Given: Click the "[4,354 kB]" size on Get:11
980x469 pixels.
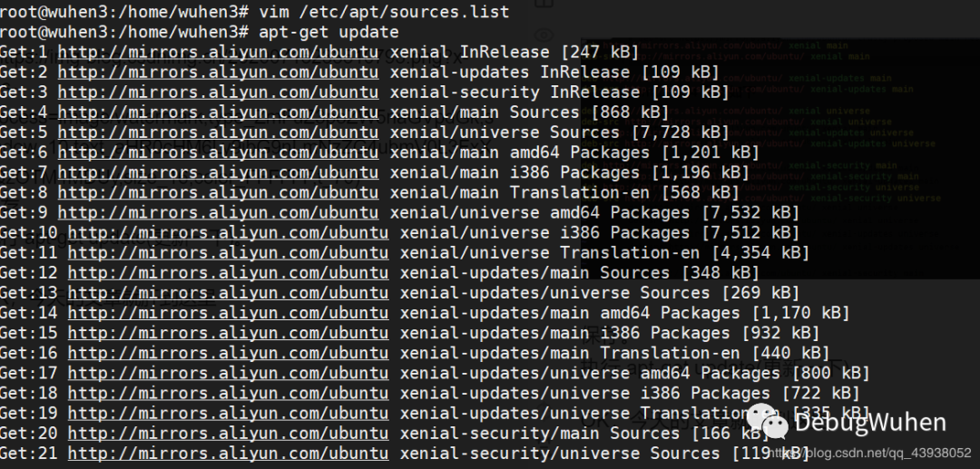Looking at the screenshot, I should pyautogui.click(x=759, y=253).
